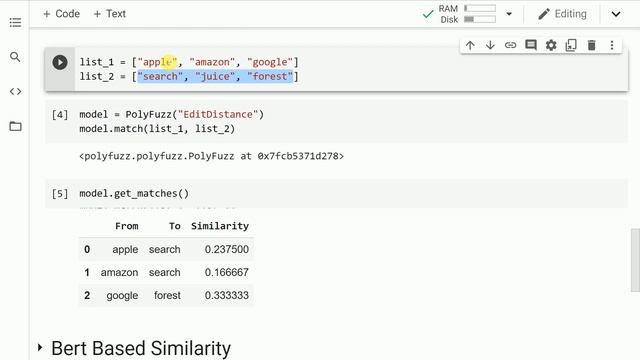Click the Editing mode button
The width and height of the screenshot is (640, 360).
[x=562, y=14]
